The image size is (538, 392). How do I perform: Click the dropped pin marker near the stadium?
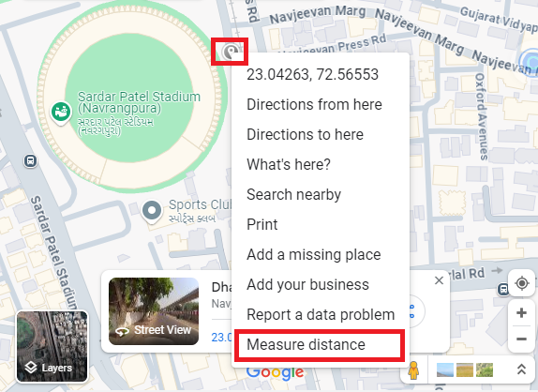[x=230, y=52]
